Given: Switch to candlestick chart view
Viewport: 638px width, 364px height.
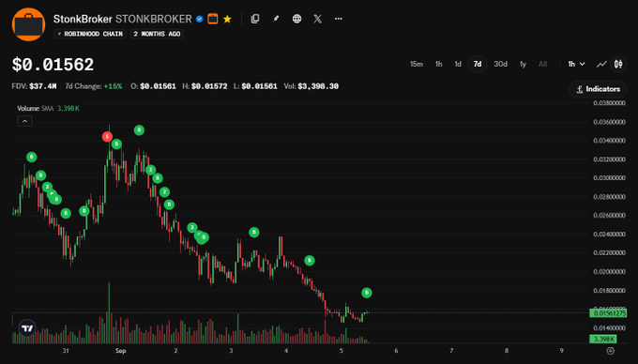Looking at the screenshot, I should (618, 64).
